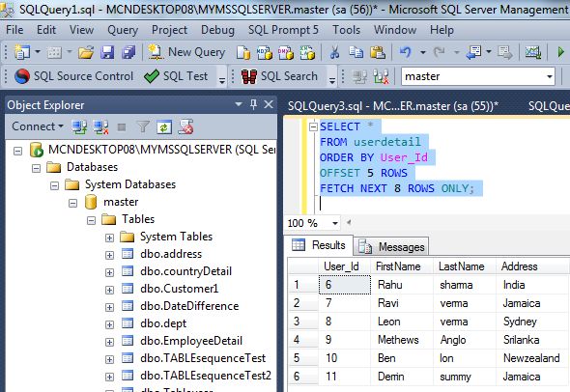Click the Address column header
The image size is (570, 392).
[x=531, y=266]
